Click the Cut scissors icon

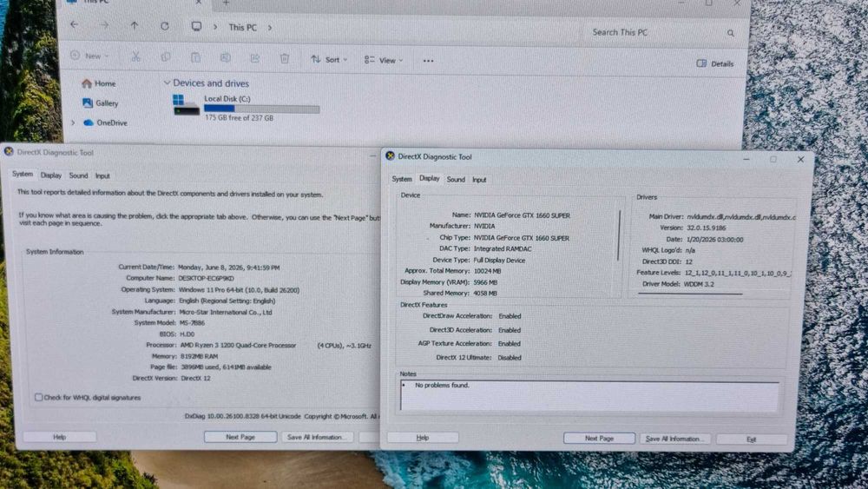coord(135,56)
